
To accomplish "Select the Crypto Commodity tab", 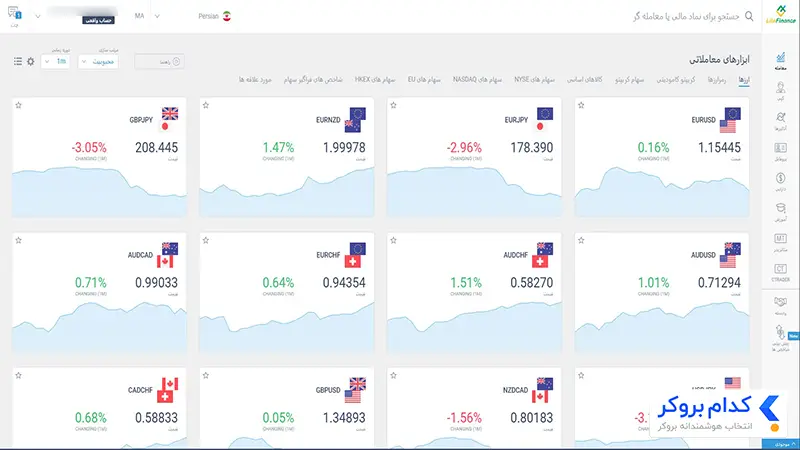I will [x=676, y=80].
